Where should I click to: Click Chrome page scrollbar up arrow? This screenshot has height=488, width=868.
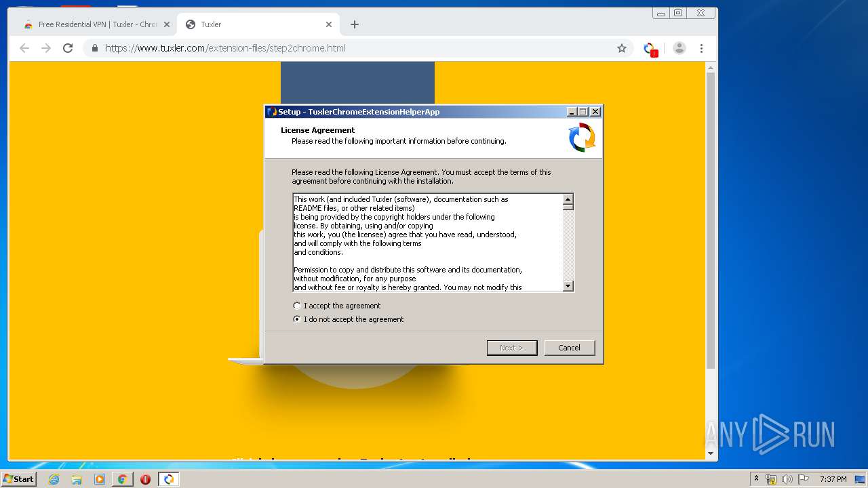tap(711, 67)
